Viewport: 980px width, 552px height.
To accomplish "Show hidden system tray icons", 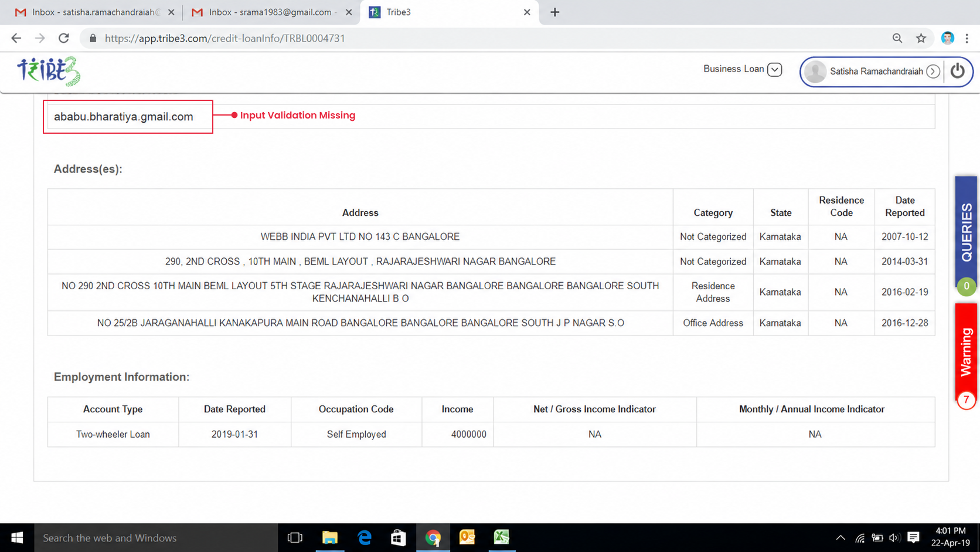I will (x=841, y=538).
